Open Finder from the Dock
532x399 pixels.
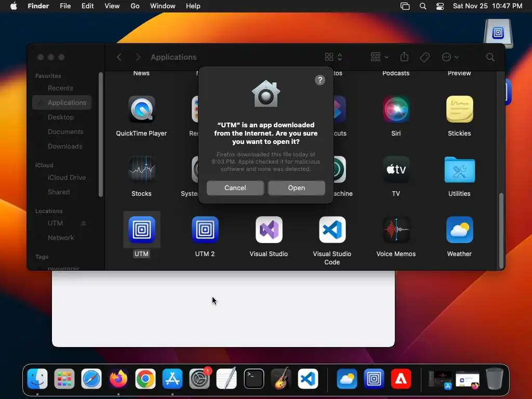click(37, 379)
